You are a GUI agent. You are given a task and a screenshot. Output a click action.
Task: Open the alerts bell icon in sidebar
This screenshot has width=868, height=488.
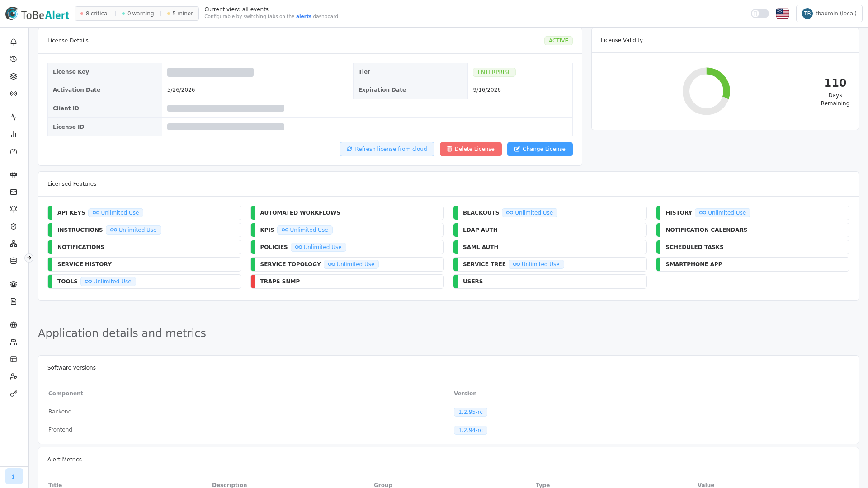click(14, 42)
